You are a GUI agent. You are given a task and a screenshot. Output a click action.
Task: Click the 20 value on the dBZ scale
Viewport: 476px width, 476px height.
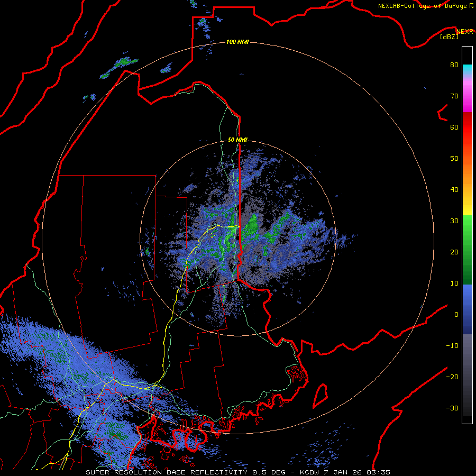[454, 252]
